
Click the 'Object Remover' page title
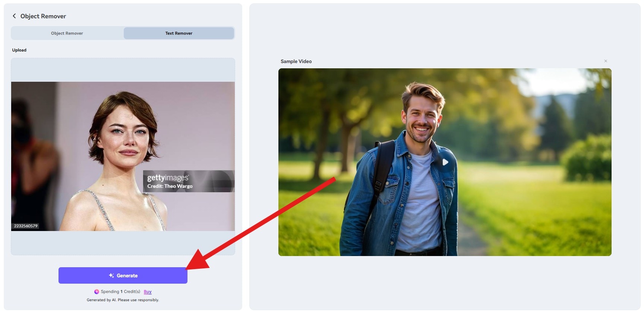43,16
